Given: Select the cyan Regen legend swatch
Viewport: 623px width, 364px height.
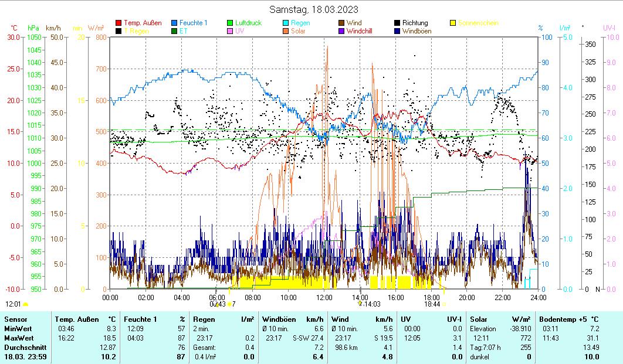Looking at the screenshot, I should 286,23.
